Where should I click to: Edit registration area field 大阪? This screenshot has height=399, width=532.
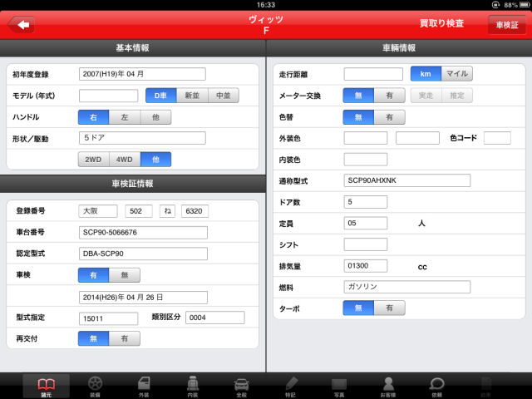click(98, 210)
